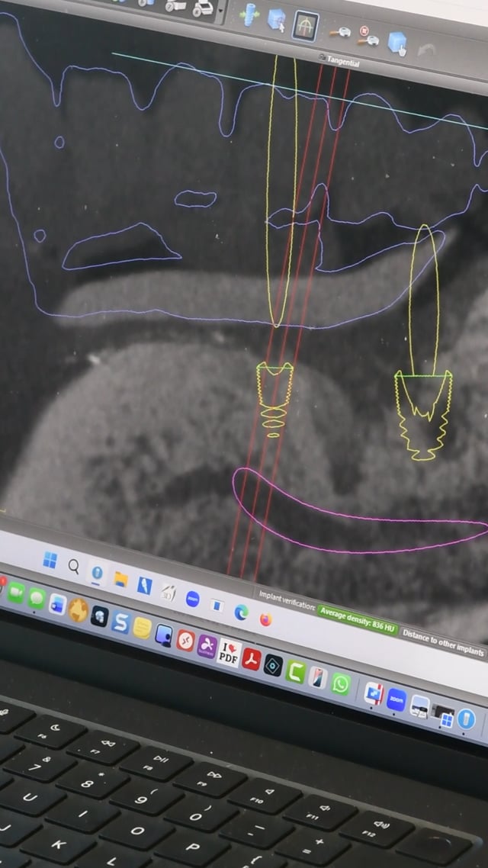Click the Distance to other implants indicator

443,641
